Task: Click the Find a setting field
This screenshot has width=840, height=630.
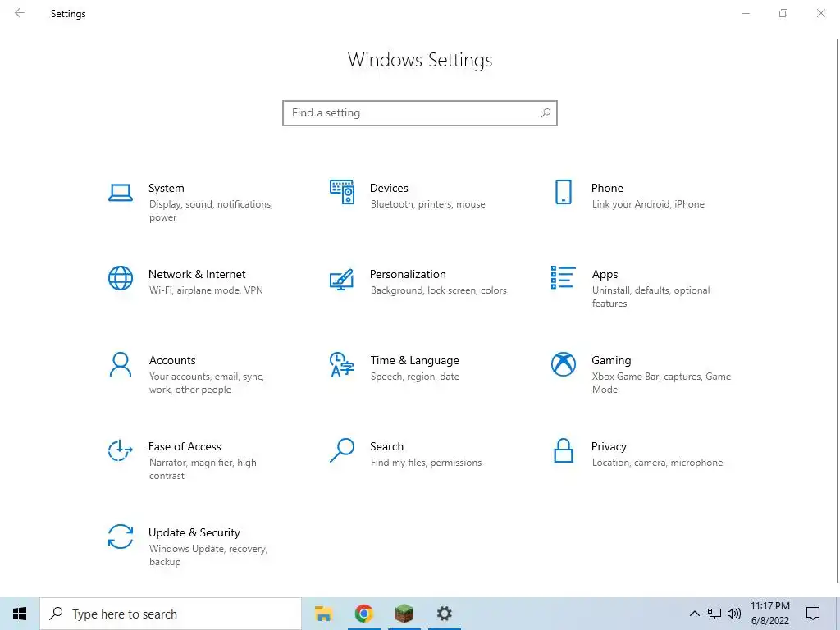Action: click(x=420, y=113)
